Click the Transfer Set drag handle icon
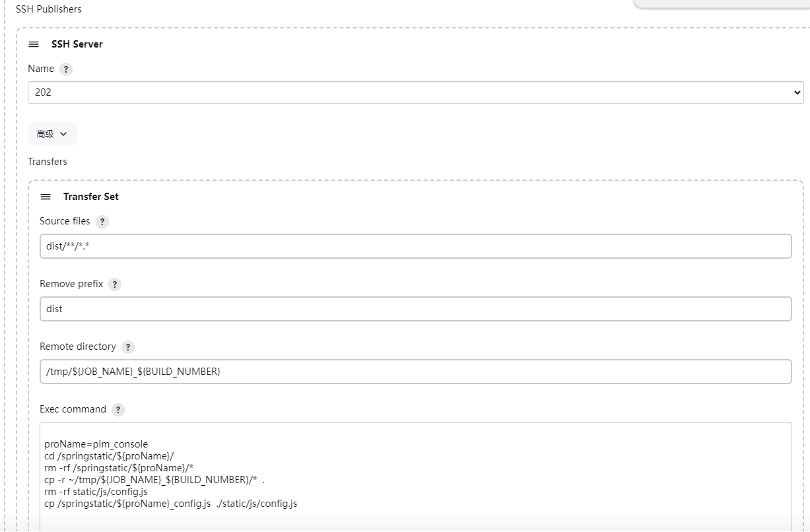The width and height of the screenshot is (810, 532). pos(46,196)
